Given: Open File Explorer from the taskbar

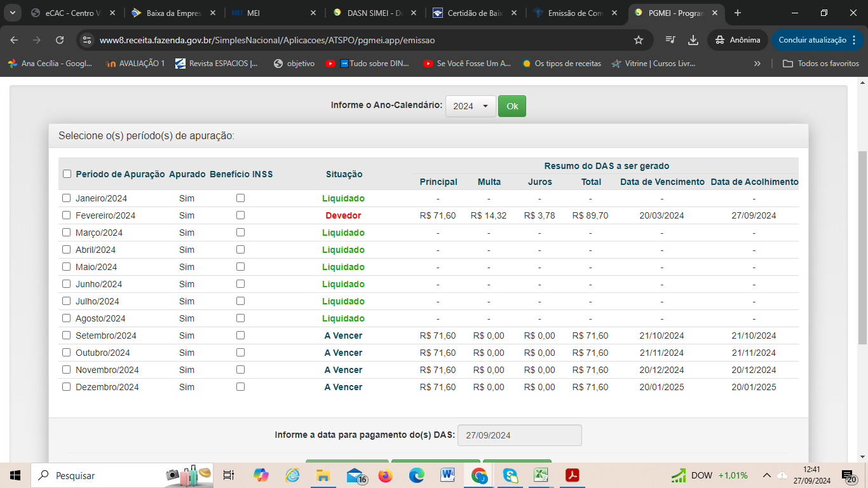Looking at the screenshot, I should [323, 475].
